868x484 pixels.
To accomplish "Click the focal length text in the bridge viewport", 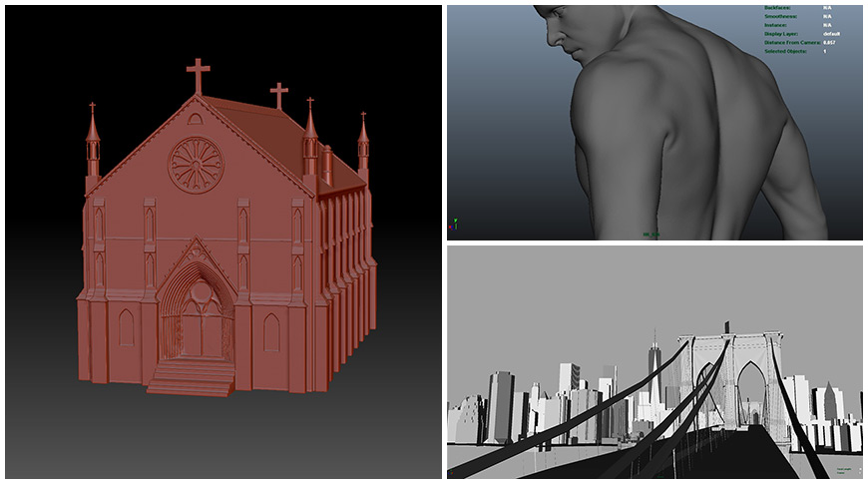I will [x=843, y=468].
